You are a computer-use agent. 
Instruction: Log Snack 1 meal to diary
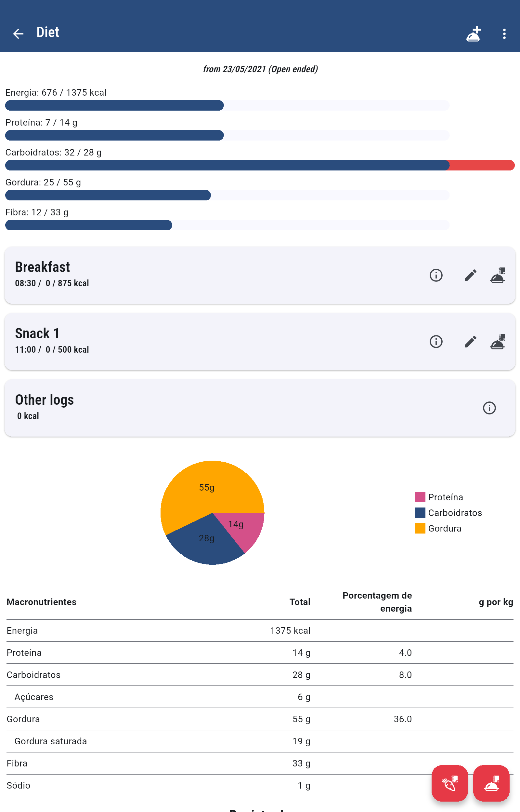[x=497, y=341]
